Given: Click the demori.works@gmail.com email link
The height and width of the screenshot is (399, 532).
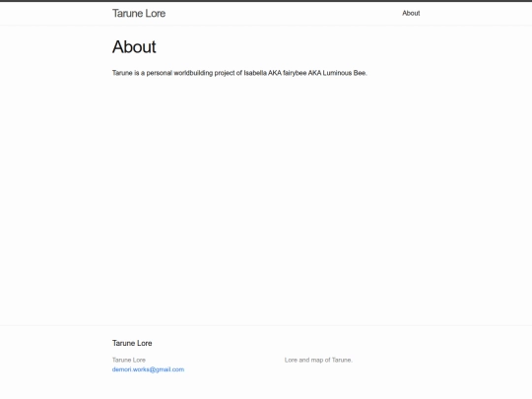Looking at the screenshot, I should (x=148, y=369).
